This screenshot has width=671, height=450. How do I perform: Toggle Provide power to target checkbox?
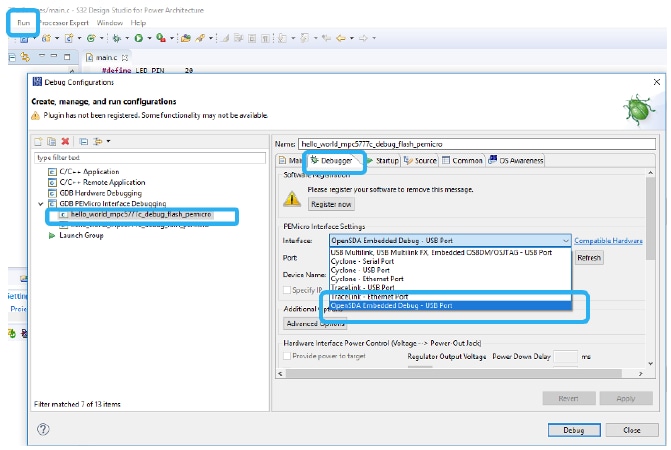(x=289, y=356)
